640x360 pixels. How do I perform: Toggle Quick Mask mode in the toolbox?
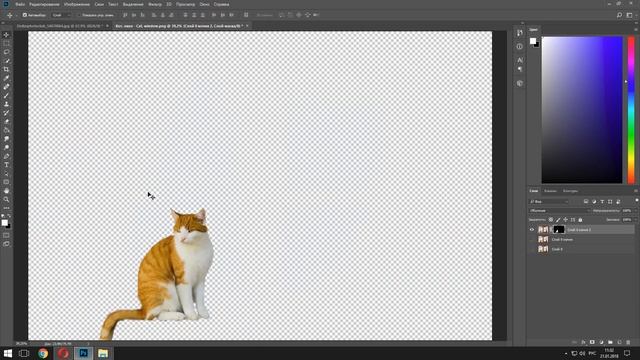tap(6, 236)
